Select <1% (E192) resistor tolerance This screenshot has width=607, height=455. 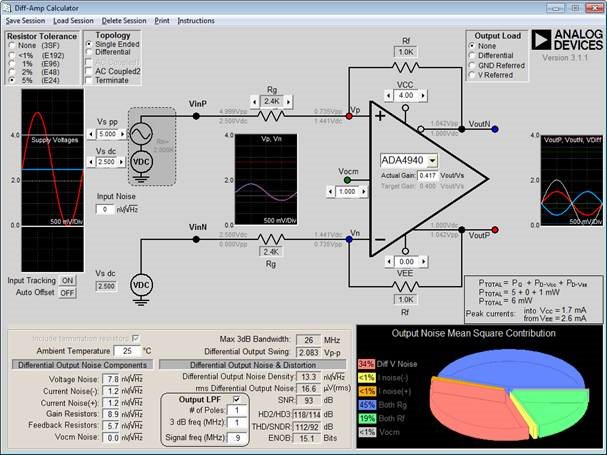point(12,55)
